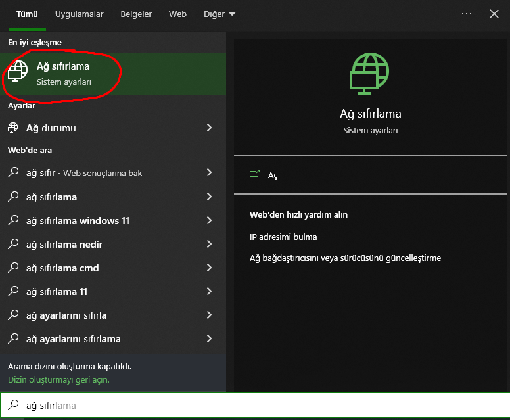Expand arrow for 'ağ ayarlarını sıfırla'
The width and height of the screenshot is (510, 420).
(x=210, y=315)
